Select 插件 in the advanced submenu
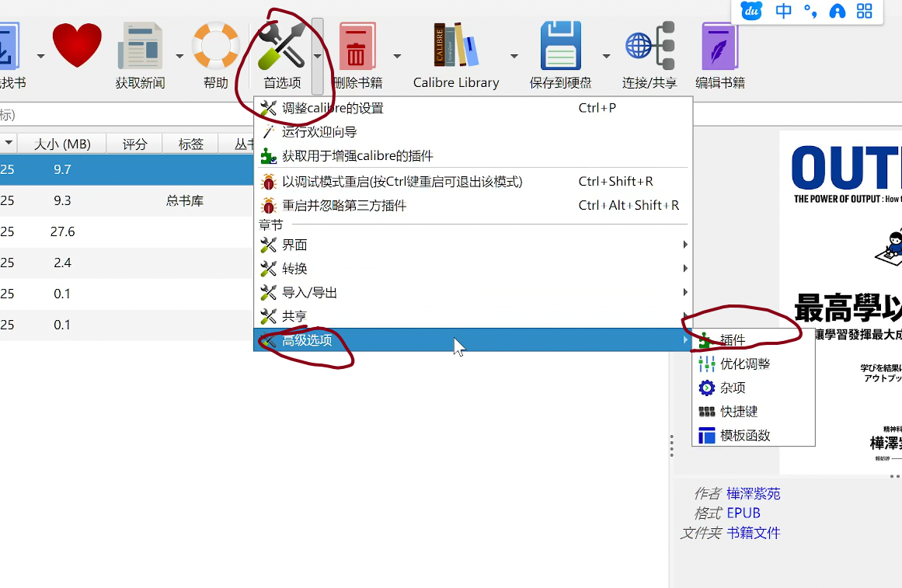 tap(733, 340)
